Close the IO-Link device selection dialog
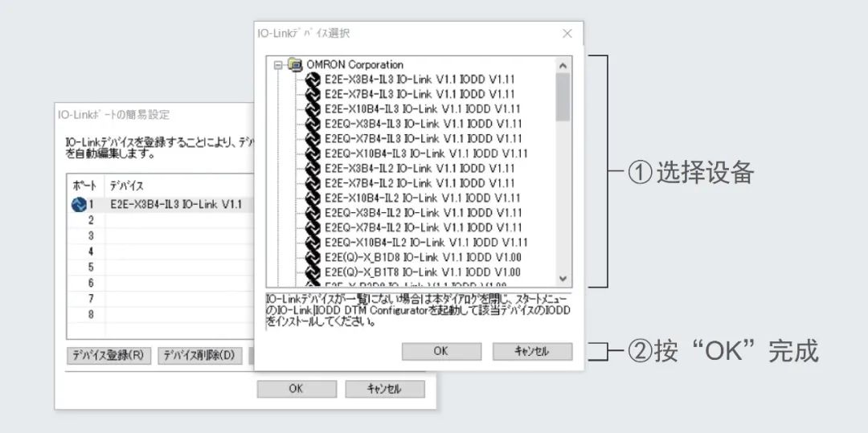868x433 pixels. [x=567, y=34]
